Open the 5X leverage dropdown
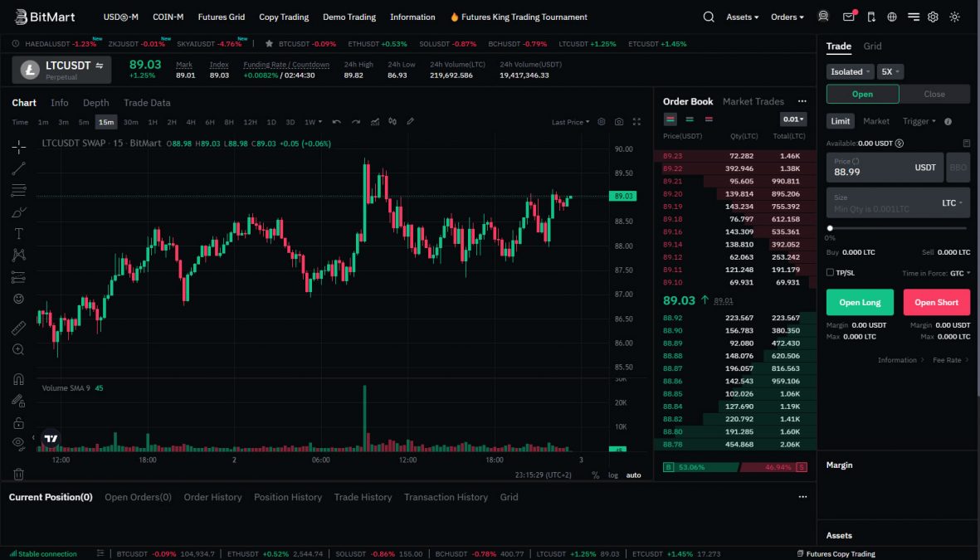 890,72
